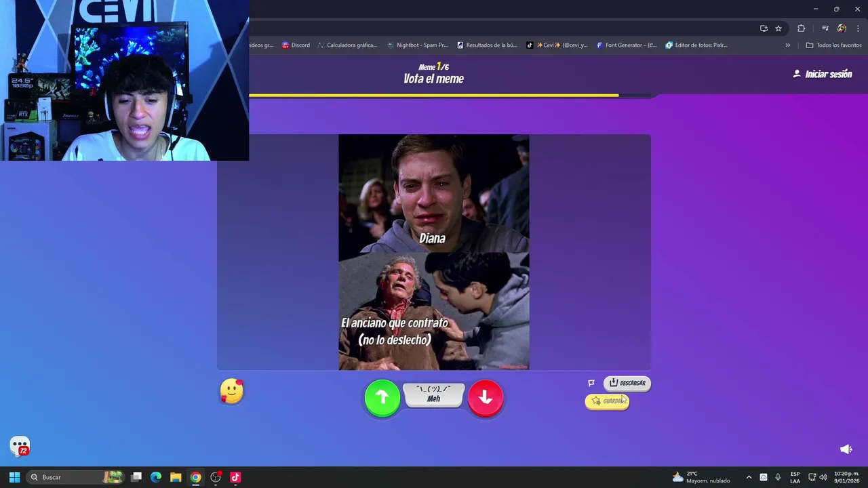
Task: Open volume control in system tray
Action: click(823, 477)
